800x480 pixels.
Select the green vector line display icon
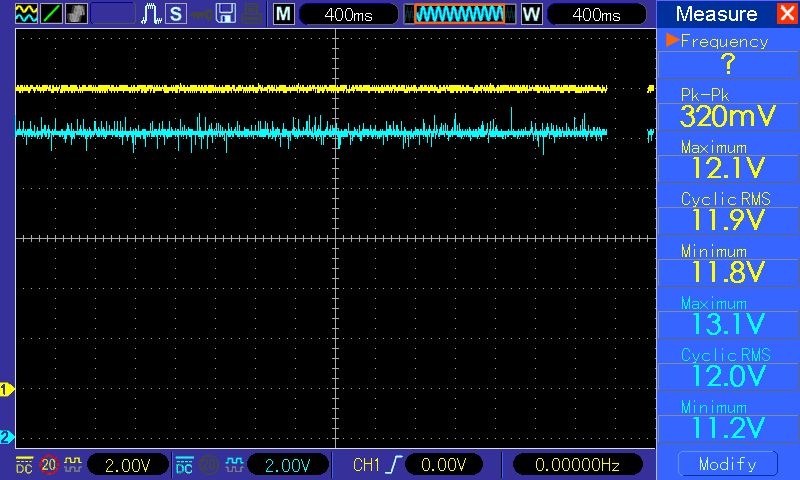(52, 14)
